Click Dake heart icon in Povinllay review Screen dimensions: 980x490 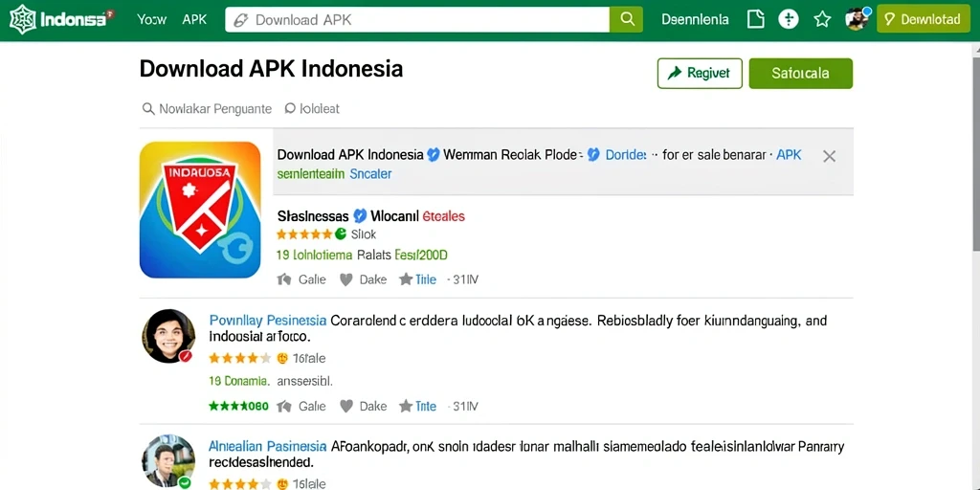(x=346, y=406)
